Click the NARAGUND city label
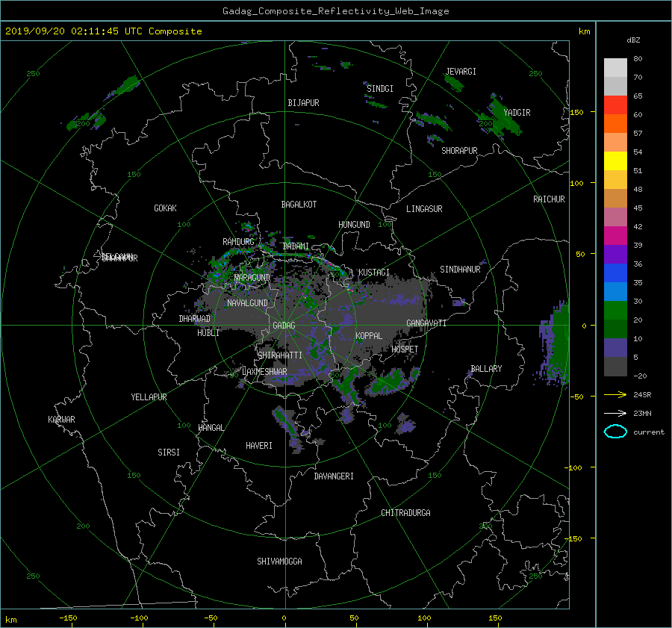The height and width of the screenshot is (628, 672). 252,278
